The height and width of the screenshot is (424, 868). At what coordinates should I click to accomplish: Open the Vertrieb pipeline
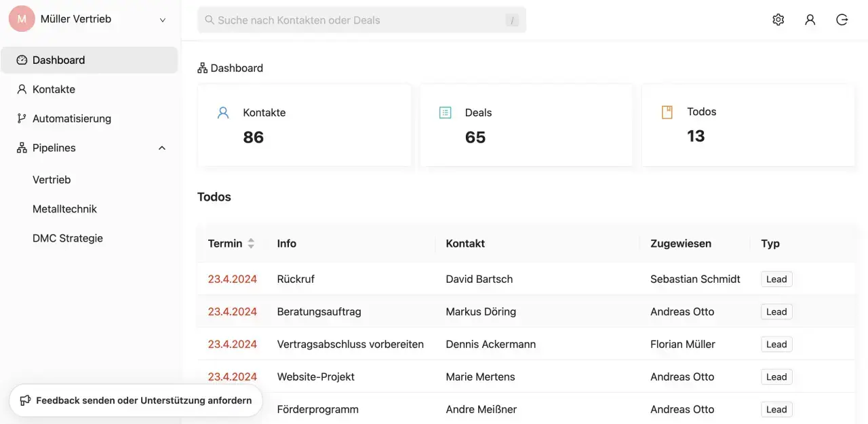click(52, 180)
